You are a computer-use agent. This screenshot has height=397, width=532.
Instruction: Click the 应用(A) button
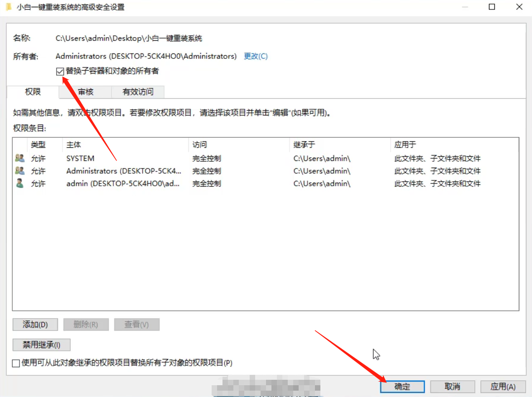click(x=503, y=387)
